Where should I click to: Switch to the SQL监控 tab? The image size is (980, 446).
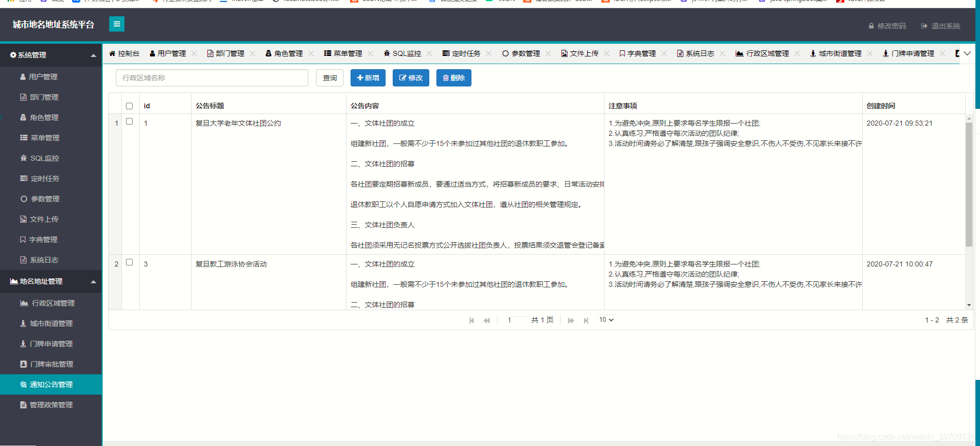point(402,53)
